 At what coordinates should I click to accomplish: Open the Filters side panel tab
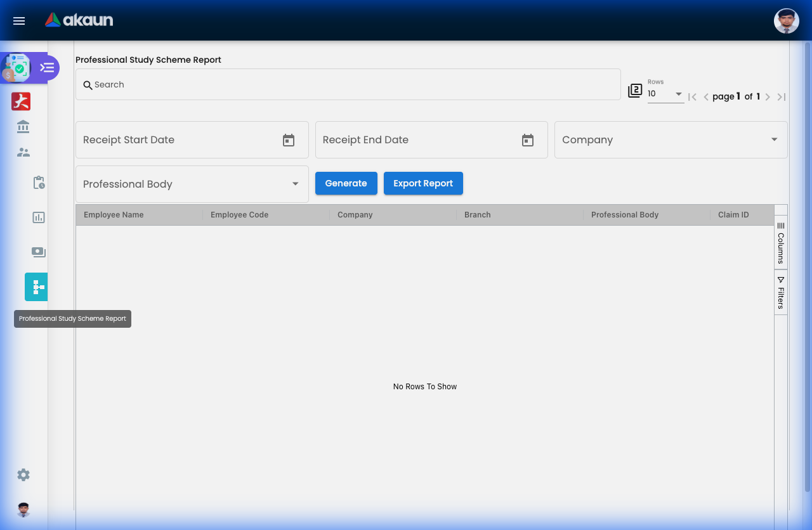pyautogui.click(x=781, y=292)
